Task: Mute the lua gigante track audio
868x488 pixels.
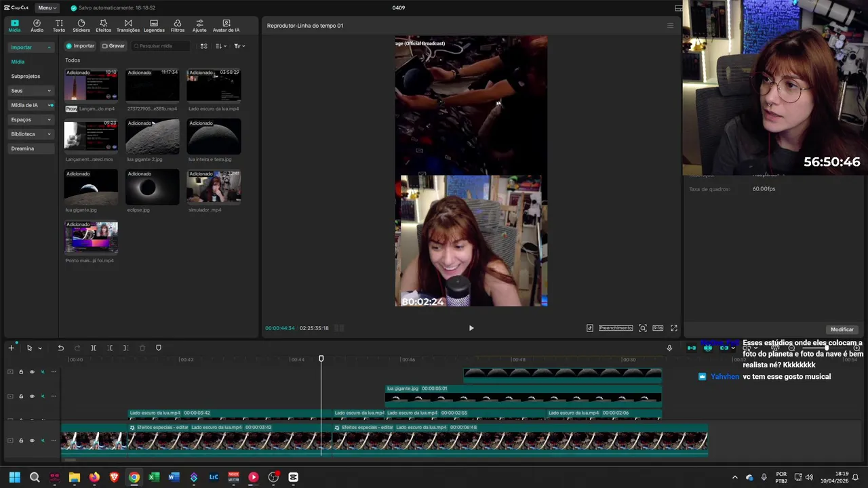Action: pyautogui.click(x=43, y=396)
